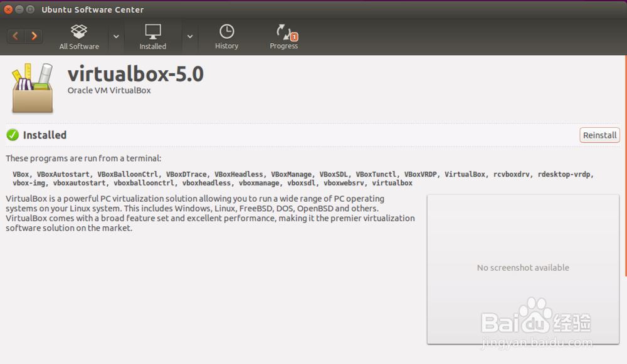This screenshot has width=627, height=364.
Task: Open the Installed filter dropdown
Action: pyautogui.click(x=190, y=38)
